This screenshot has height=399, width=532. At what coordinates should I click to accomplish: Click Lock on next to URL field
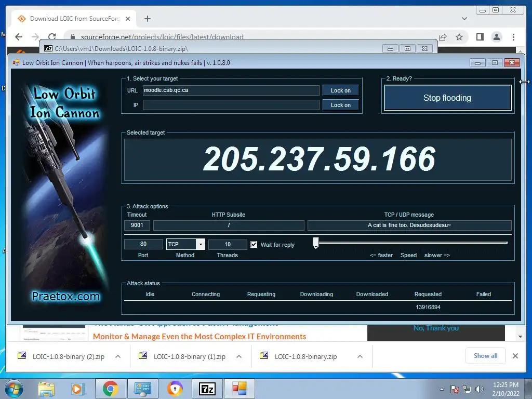coord(341,90)
